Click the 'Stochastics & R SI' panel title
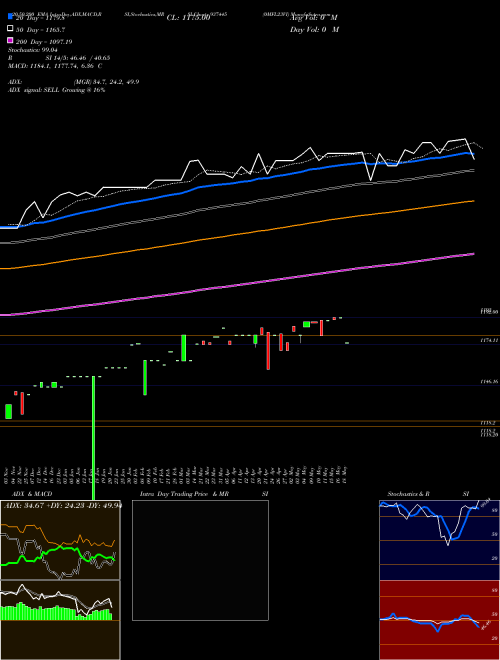The image size is (500, 660). pyautogui.click(x=428, y=494)
